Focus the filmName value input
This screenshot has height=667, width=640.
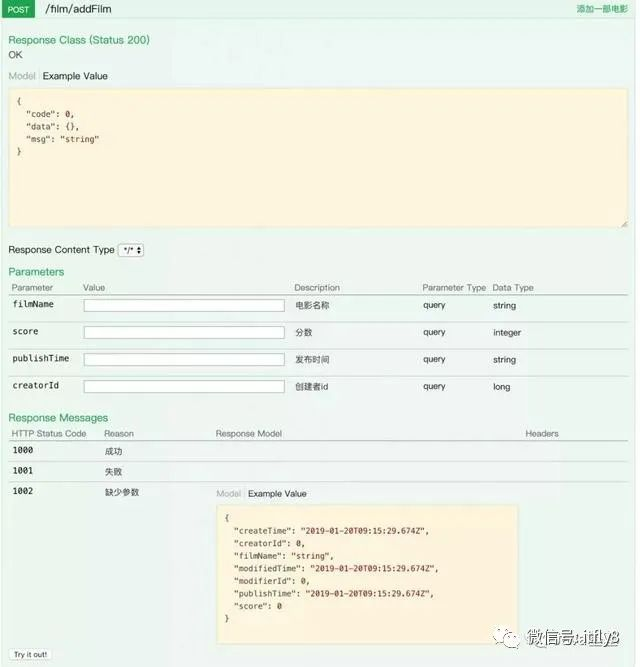184,305
